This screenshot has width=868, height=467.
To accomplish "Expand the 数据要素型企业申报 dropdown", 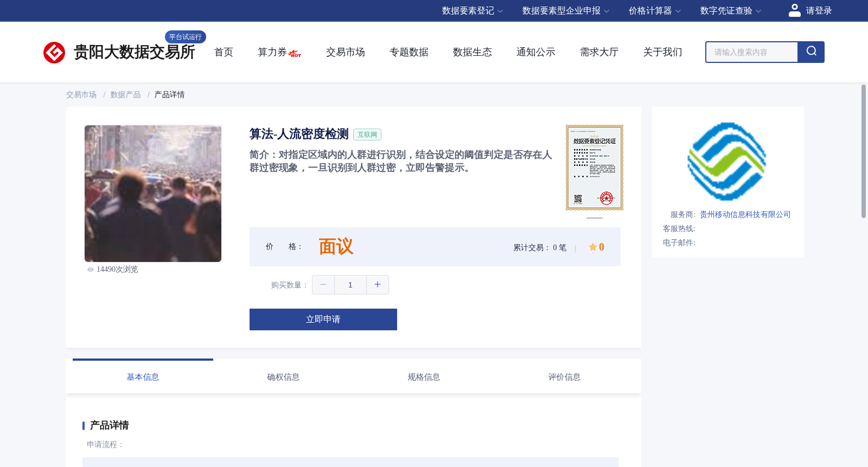I will [566, 11].
